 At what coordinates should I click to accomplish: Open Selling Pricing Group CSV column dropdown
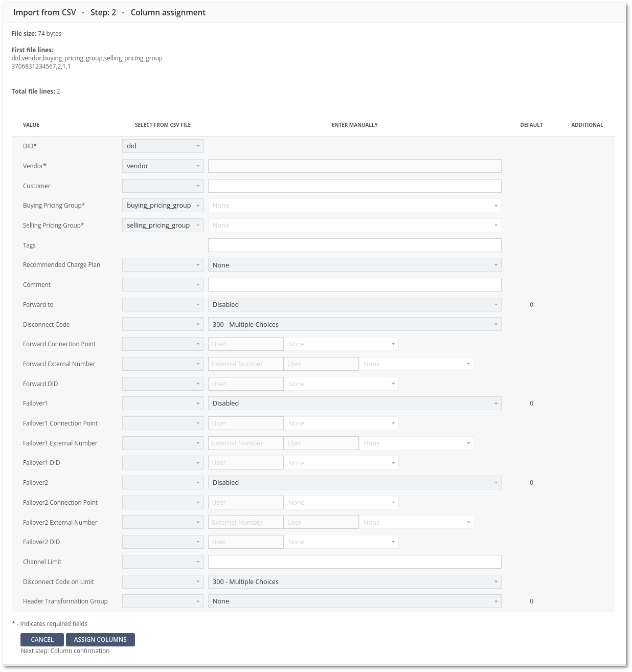pyautogui.click(x=163, y=226)
